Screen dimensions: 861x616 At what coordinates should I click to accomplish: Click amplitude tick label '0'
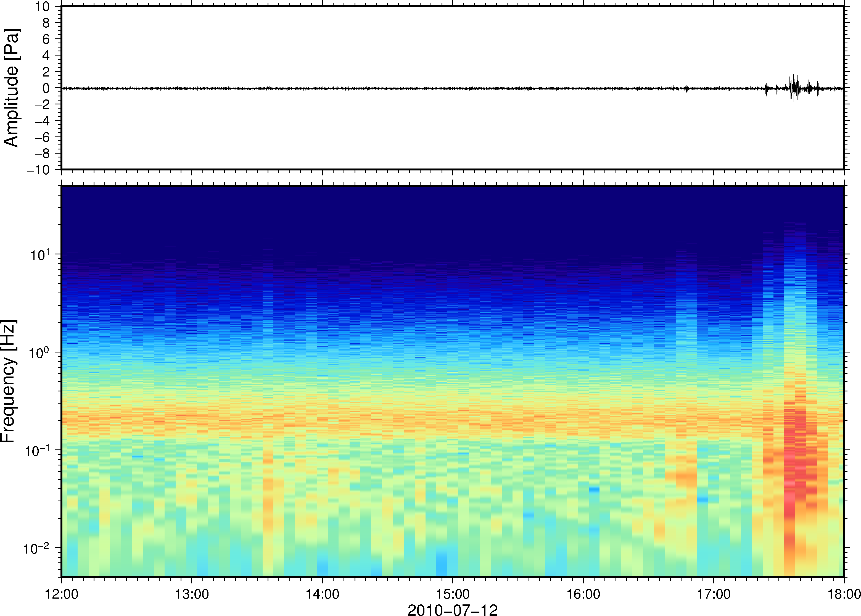pos(46,88)
